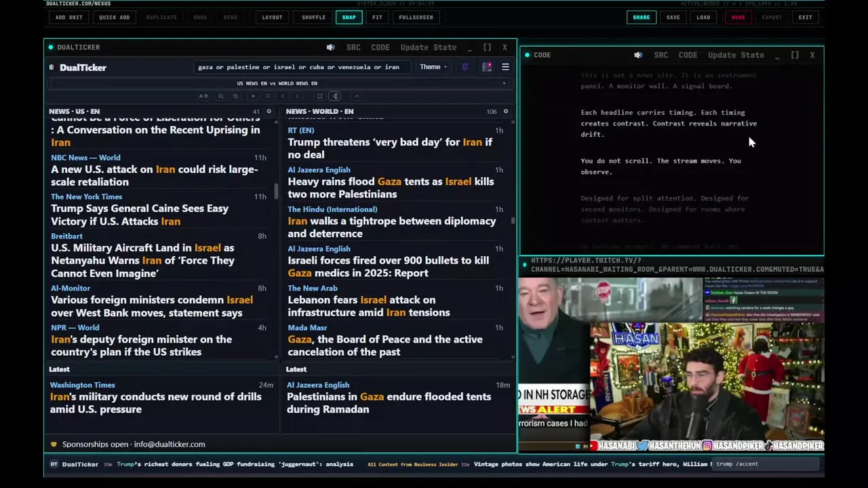Open 'Heavy rains flood Gaza tents' headline
This screenshot has width=868, height=488.
coord(391,188)
